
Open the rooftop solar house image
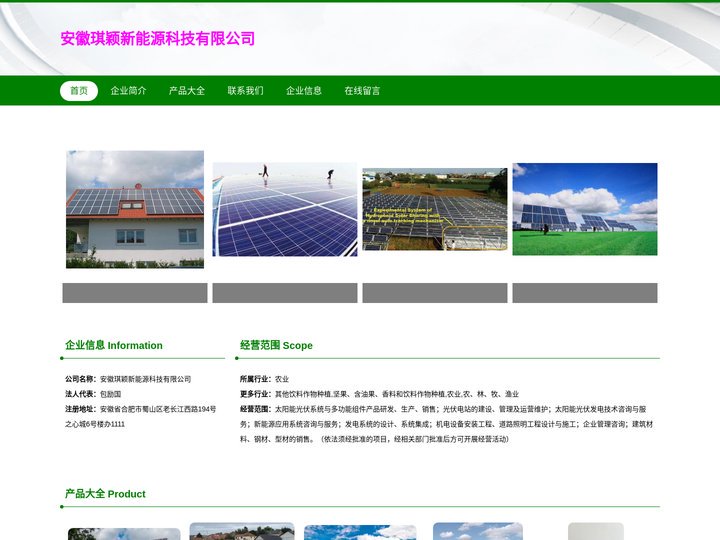[135, 209]
